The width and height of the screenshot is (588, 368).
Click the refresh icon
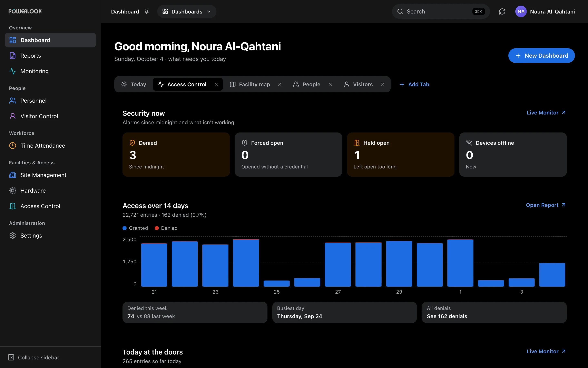(502, 11)
